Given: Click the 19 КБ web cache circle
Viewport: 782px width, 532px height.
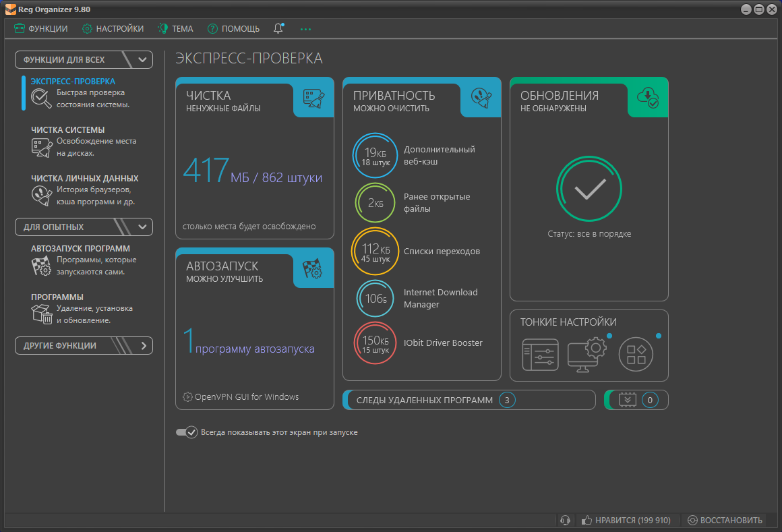Looking at the screenshot, I should (x=375, y=156).
